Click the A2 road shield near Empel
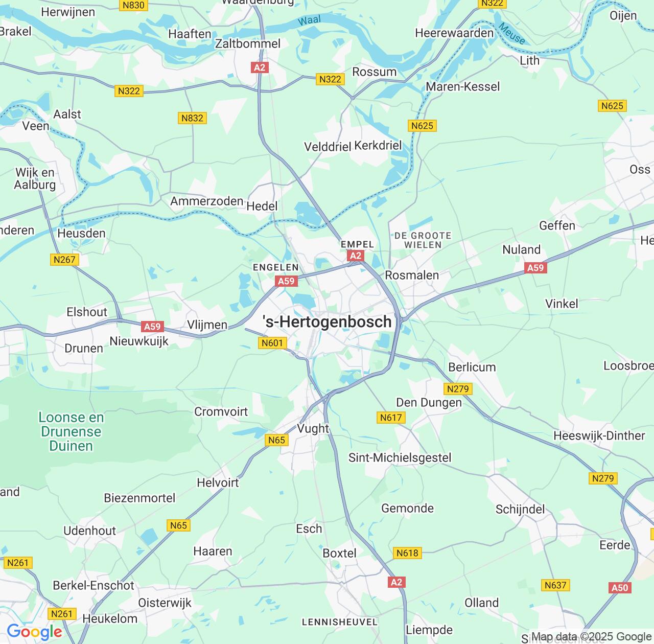Viewport: 654px width, 644px height. point(355,256)
